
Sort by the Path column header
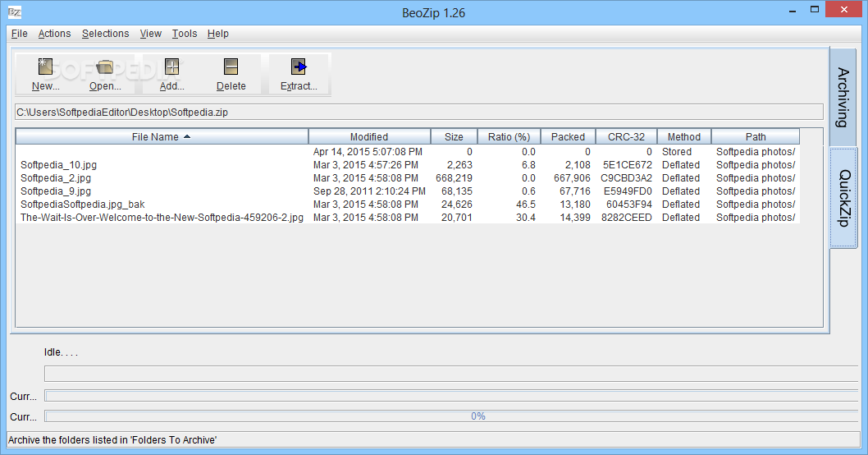point(756,136)
